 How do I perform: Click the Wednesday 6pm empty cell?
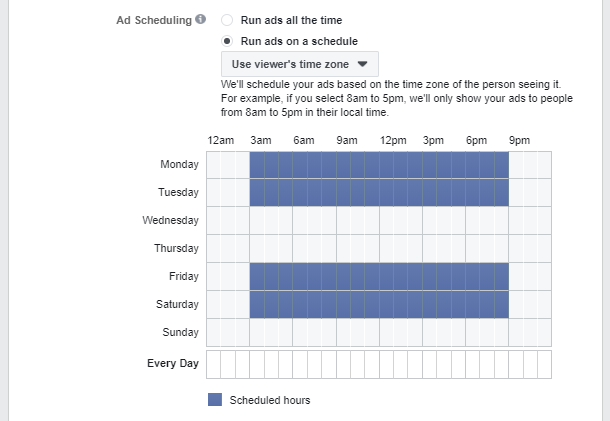(x=473, y=220)
